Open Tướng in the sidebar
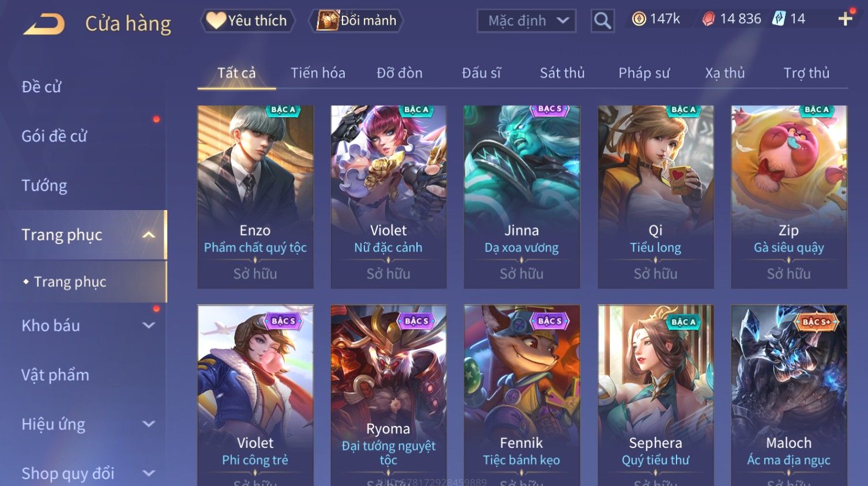 44,186
